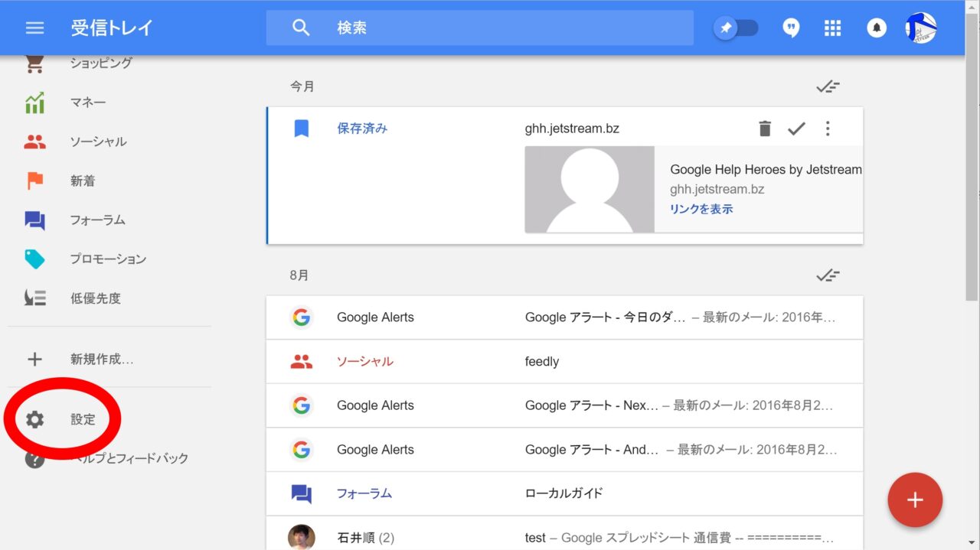Open the Google apps grid

[x=832, y=28]
